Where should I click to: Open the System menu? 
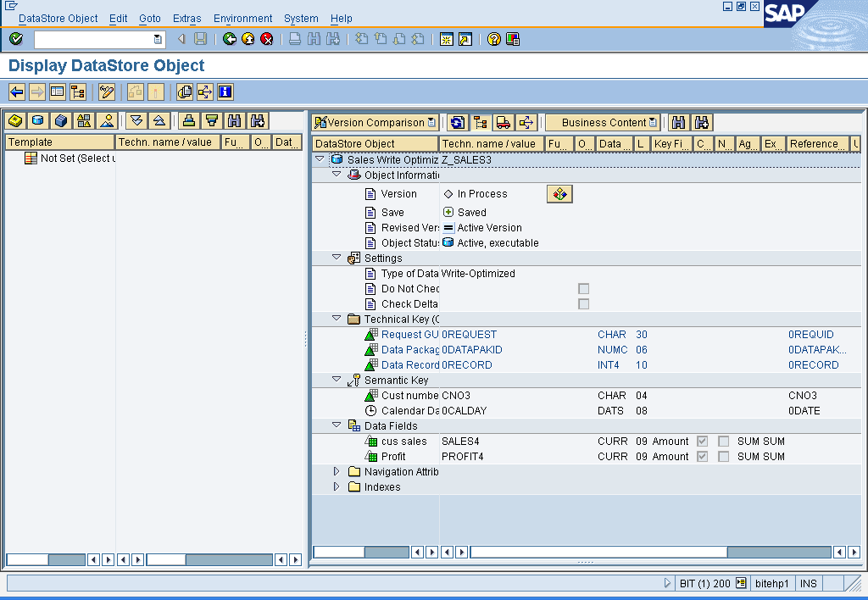coord(301,19)
